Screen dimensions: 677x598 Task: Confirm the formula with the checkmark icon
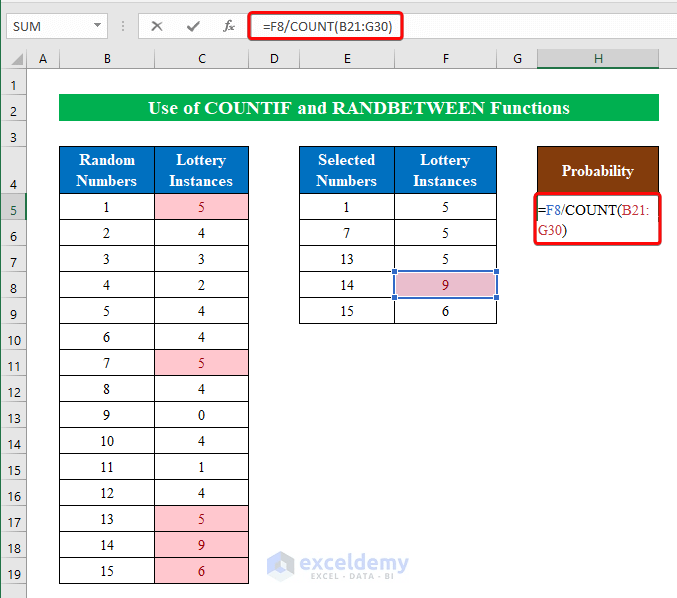pos(193,26)
